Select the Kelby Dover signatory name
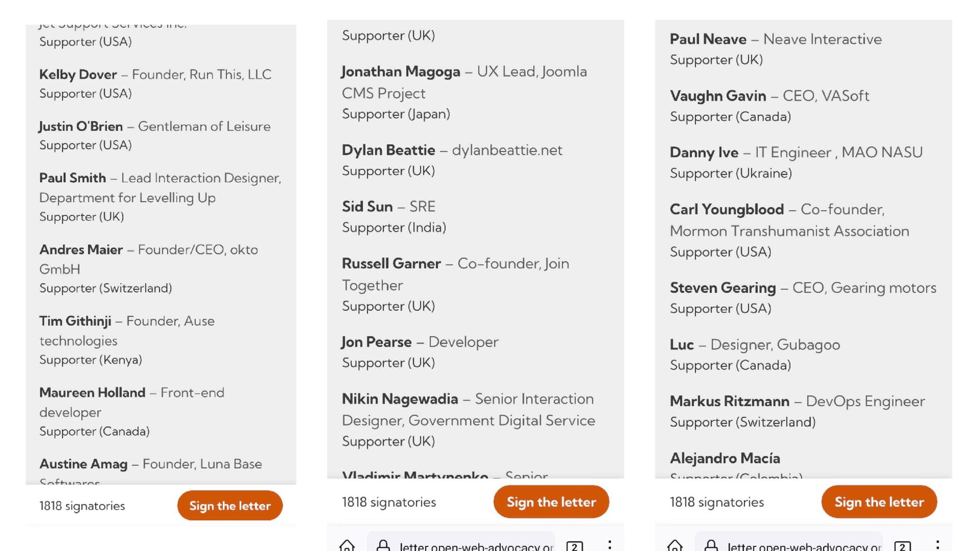 pyautogui.click(x=78, y=74)
